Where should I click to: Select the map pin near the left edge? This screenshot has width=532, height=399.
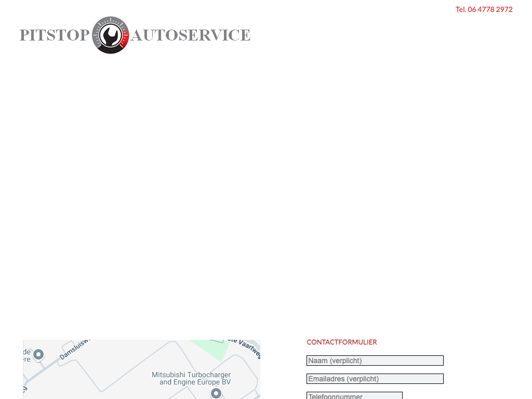(38, 354)
